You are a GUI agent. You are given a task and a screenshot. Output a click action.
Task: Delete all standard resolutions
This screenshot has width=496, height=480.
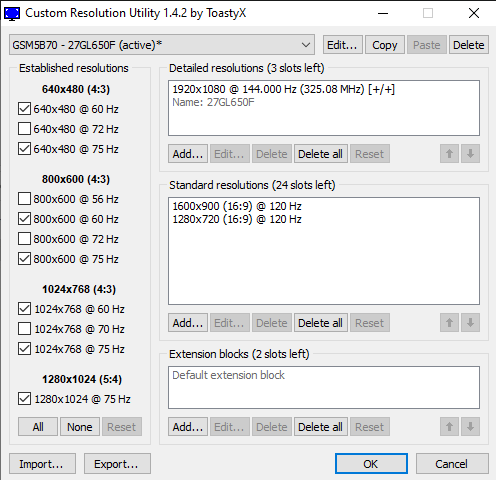point(321,323)
